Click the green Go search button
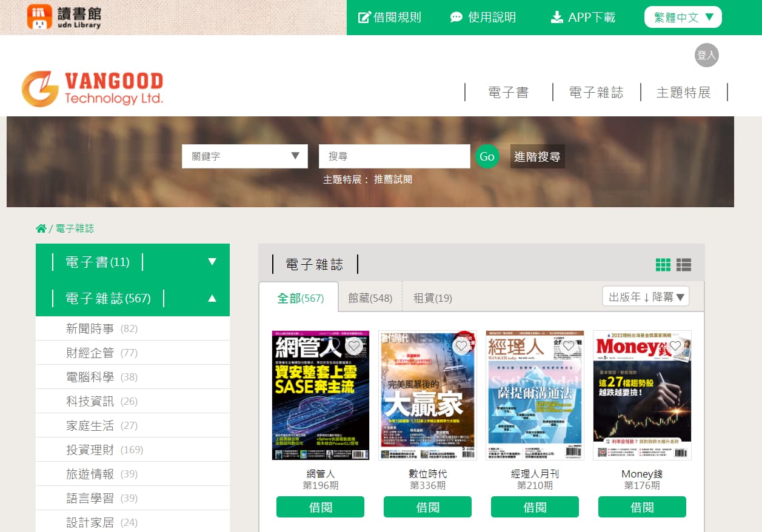762x532 pixels. 487,156
